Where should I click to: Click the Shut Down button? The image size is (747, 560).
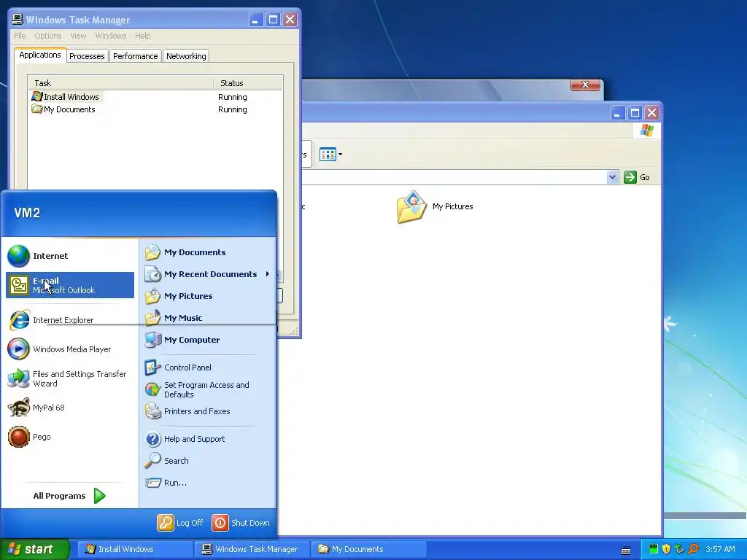coord(241,522)
